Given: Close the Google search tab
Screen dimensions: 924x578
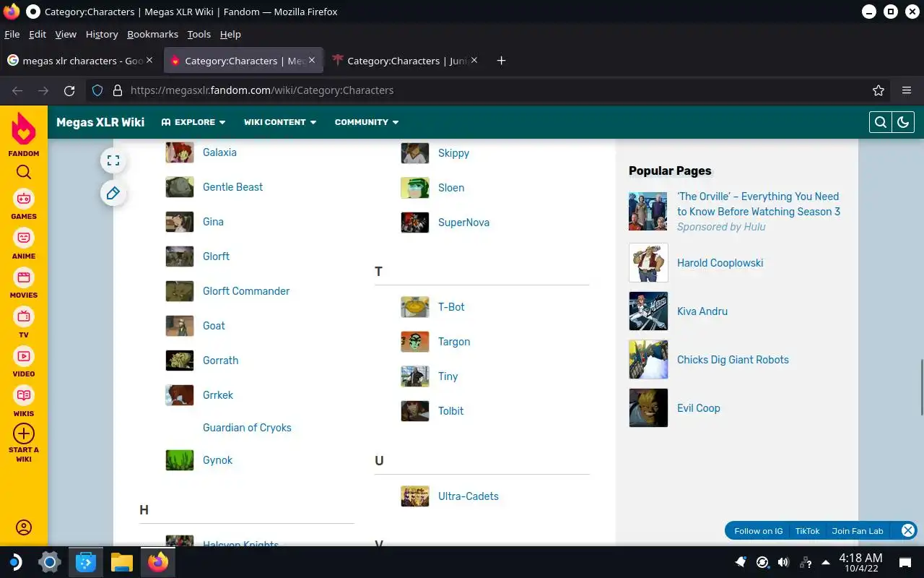Looking at the screenshot, I should 149,61.
